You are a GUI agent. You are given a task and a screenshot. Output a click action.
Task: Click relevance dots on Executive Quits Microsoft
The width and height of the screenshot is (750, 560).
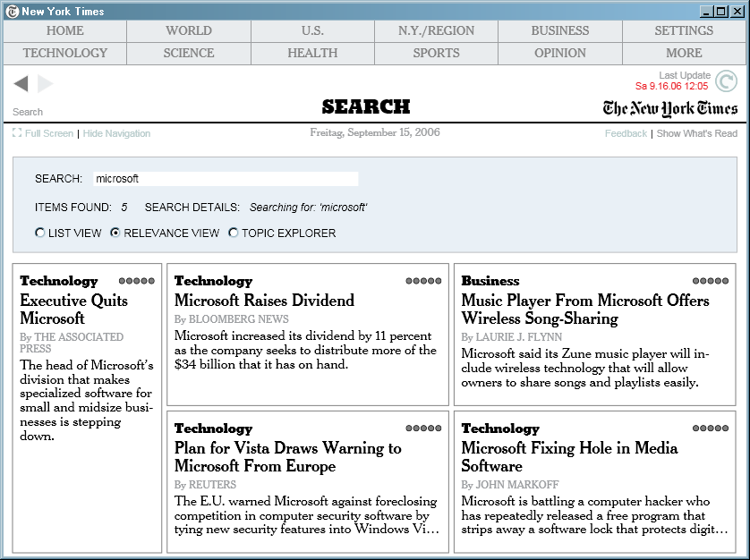pos(137,281)
